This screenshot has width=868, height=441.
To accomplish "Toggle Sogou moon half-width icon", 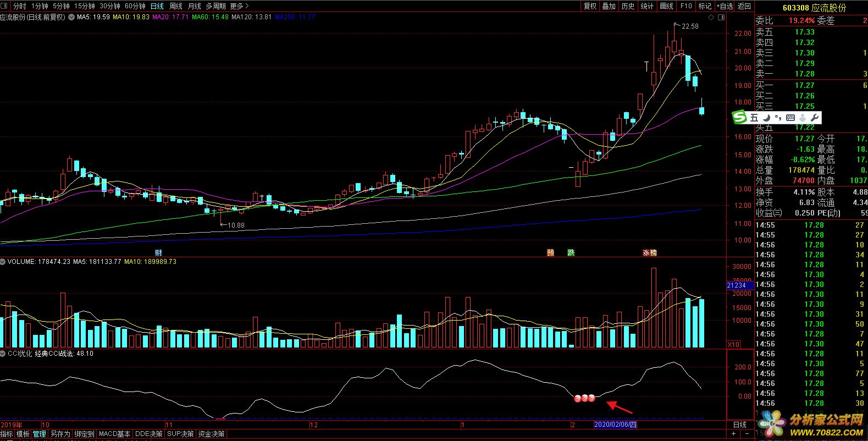I will pos(766,118).
